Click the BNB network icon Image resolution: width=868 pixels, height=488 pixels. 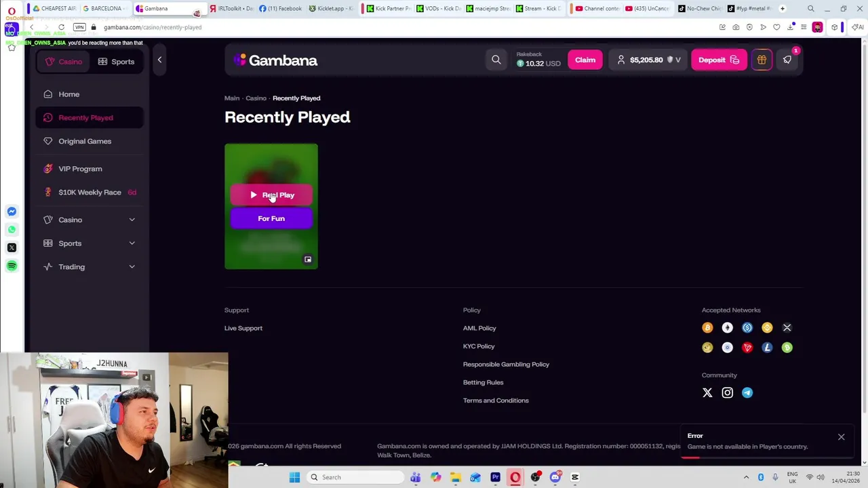click(x=767, y=328)
